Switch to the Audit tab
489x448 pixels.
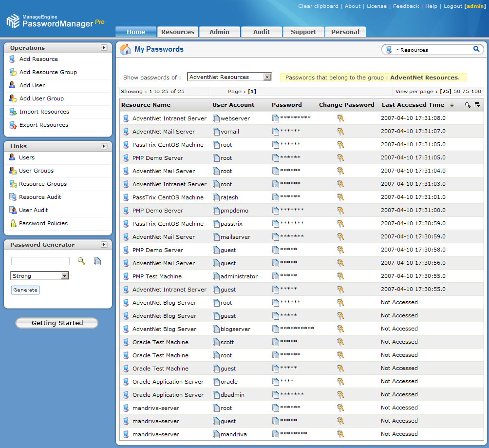[262, 32]
